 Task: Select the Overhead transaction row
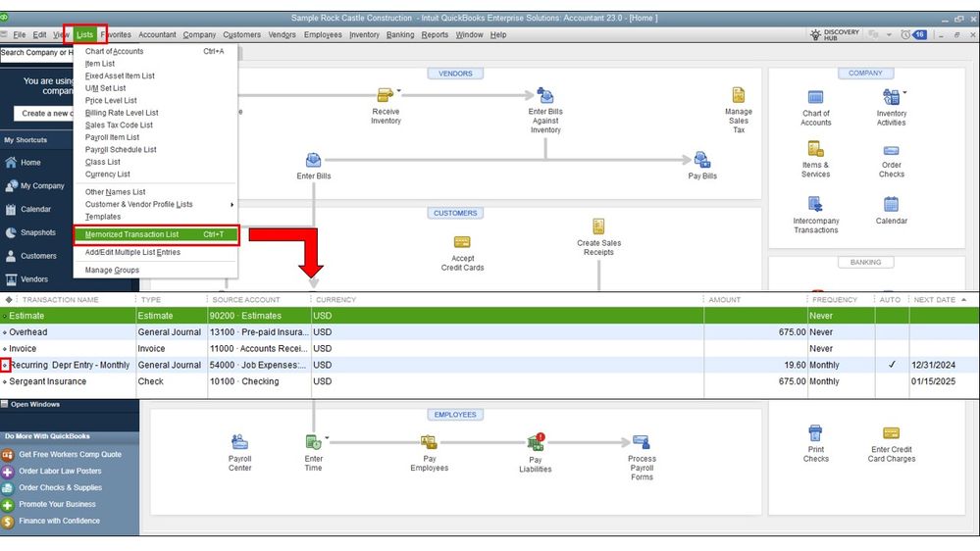pos(490,332)
